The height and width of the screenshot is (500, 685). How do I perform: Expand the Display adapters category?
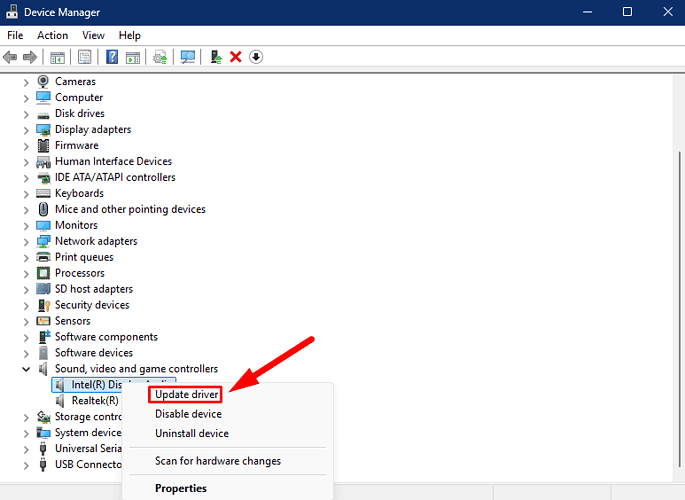tap(26, 130)
